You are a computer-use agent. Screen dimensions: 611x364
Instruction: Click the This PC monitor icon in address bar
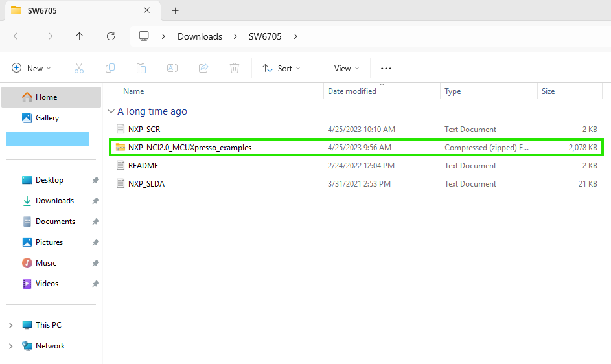pos(144,36)
